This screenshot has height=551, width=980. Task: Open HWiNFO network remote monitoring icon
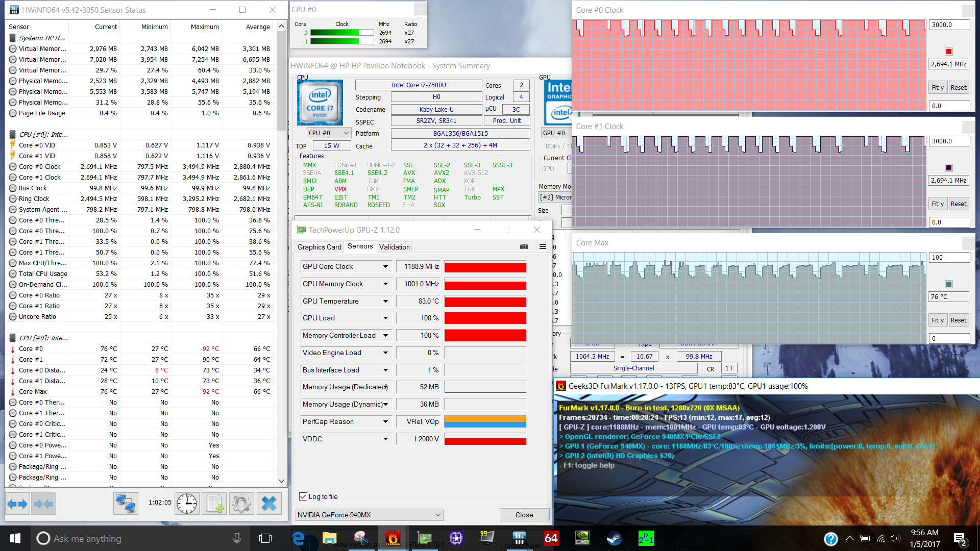point(126,504)
